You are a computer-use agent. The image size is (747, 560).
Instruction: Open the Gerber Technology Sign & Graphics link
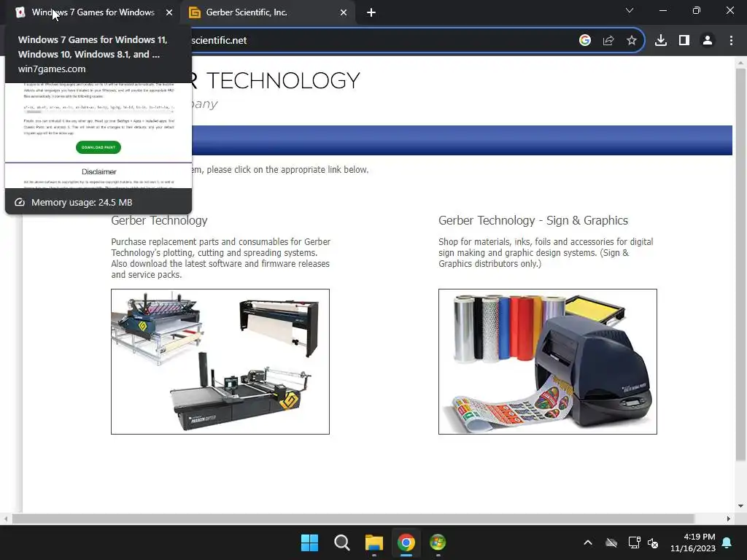click(x=533, y=220)
